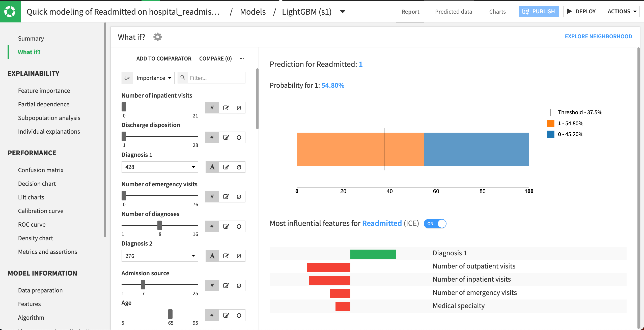Viewport: 644px width, 330px height.
Task: Click the What if settings gear icon
Action: pyautogui.click(x=157, y=37)
